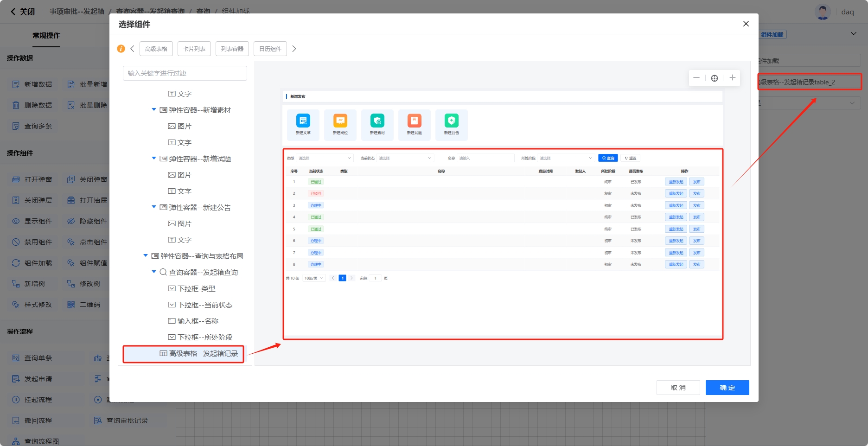Select the 高级表格 component tab

156,49
